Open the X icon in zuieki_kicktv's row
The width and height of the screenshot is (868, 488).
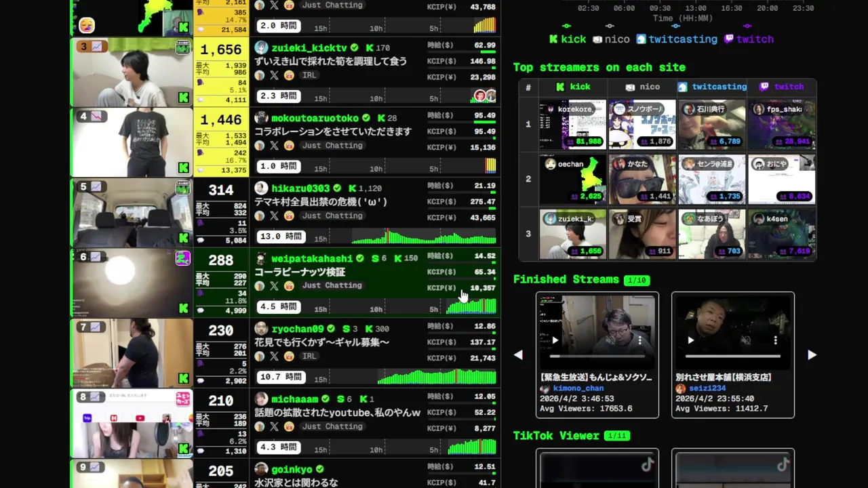(274, 75)
